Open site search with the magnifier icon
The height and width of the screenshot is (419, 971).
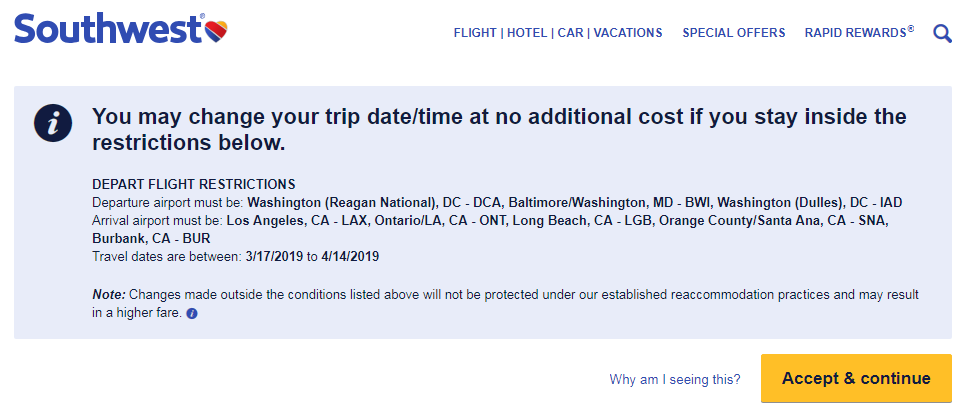tap(942, 33)
